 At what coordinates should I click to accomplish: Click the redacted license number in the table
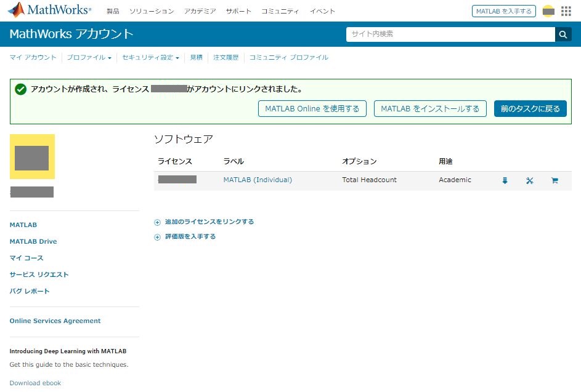pos(177,180)
